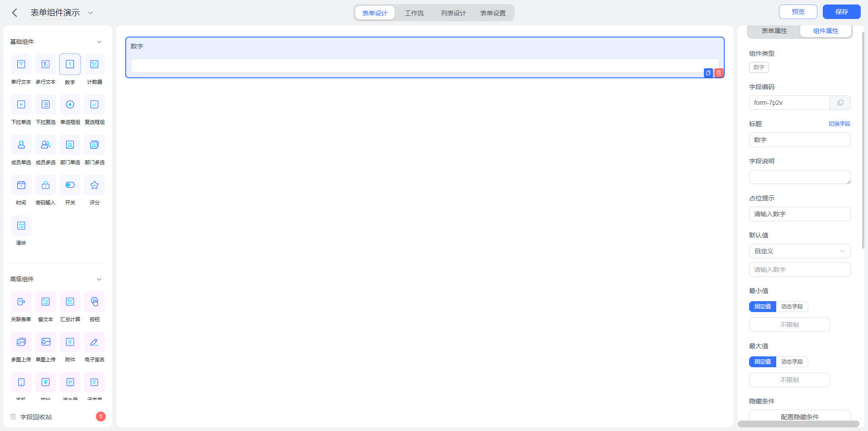This screenshot has width=868, height=431.
Task: Expand the 表单组件演示 title dropdown
Action: click(90, 13)
